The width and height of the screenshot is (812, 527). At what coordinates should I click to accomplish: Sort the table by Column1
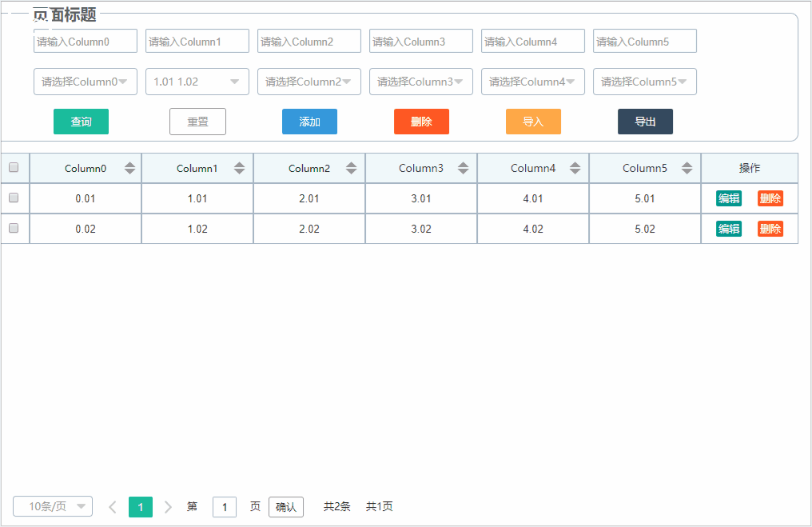point(239,168)
